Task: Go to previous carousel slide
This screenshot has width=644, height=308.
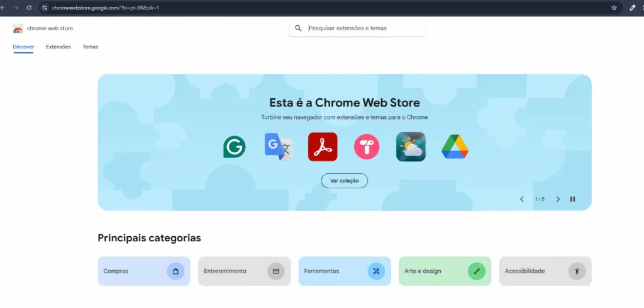Action: [522, 199]
